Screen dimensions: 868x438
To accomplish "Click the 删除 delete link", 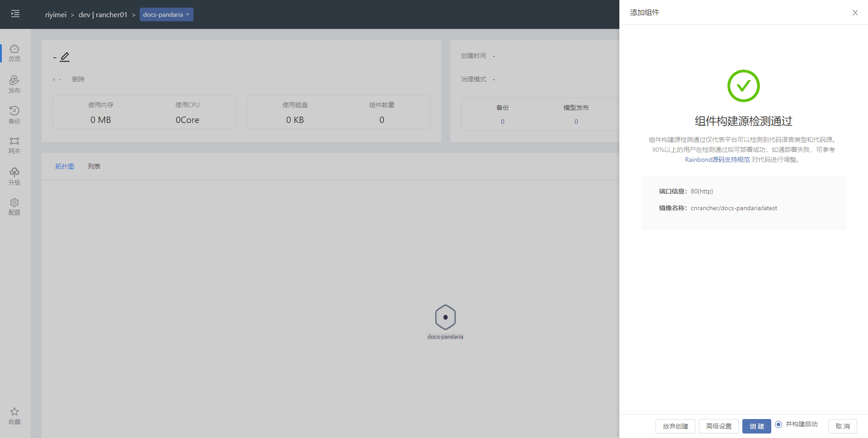I will pyautogui.click(x=78, y=79).
